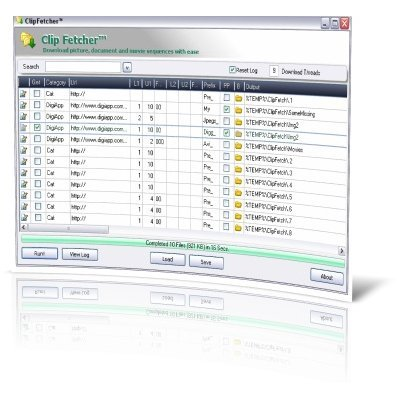The height and width of the screenshot is (400, 400).
Task: Click edit icon of the ClipFetch\2 row
Action: pos(24,151)
